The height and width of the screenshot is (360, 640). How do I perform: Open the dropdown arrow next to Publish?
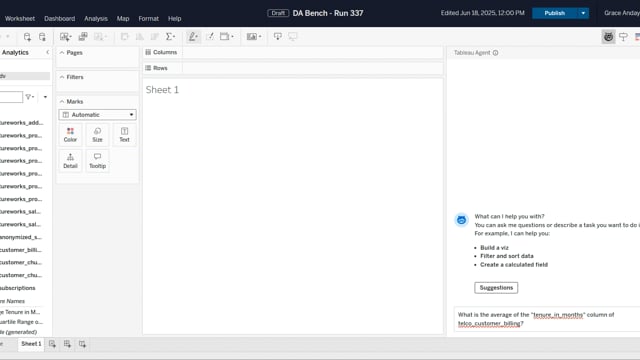pyautogui.click(x=583, y=13)
